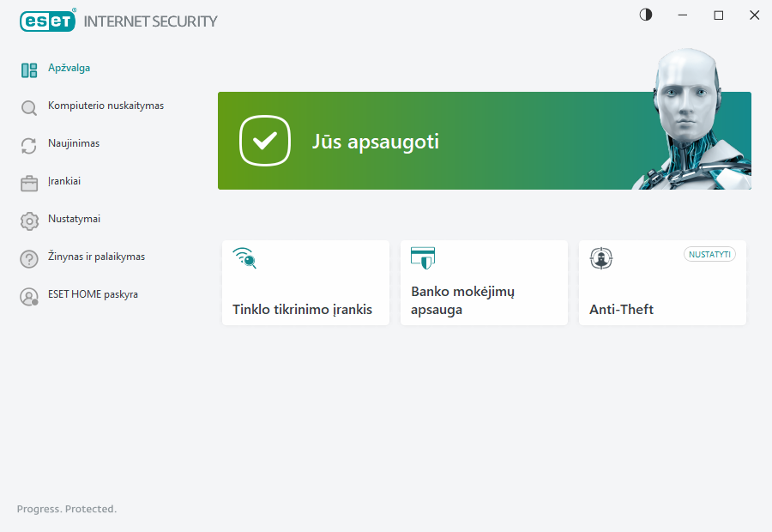This screenshot has width=772, height=532.
Task: Open the ESET HOME paskyra account icon
Action: point(29,294)
